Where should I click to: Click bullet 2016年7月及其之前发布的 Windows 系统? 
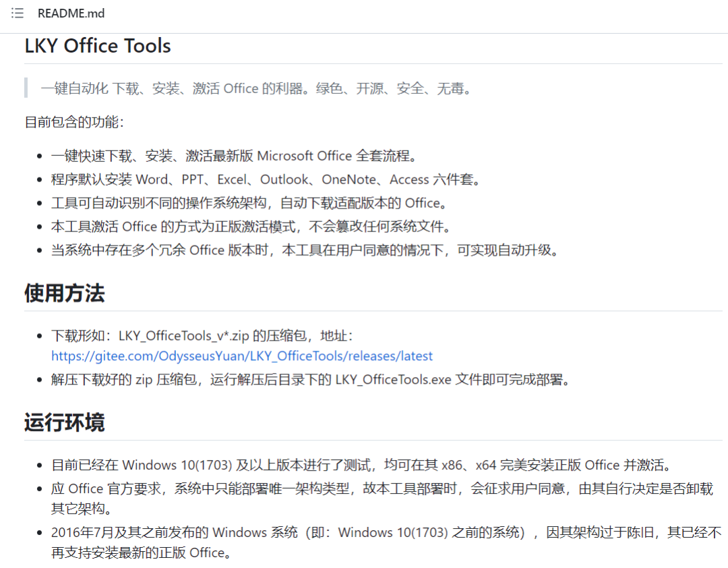[x=386, y=542]
